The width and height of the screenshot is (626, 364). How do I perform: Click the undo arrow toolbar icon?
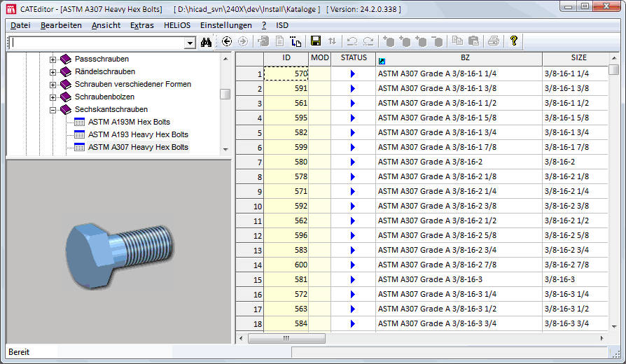352,42
